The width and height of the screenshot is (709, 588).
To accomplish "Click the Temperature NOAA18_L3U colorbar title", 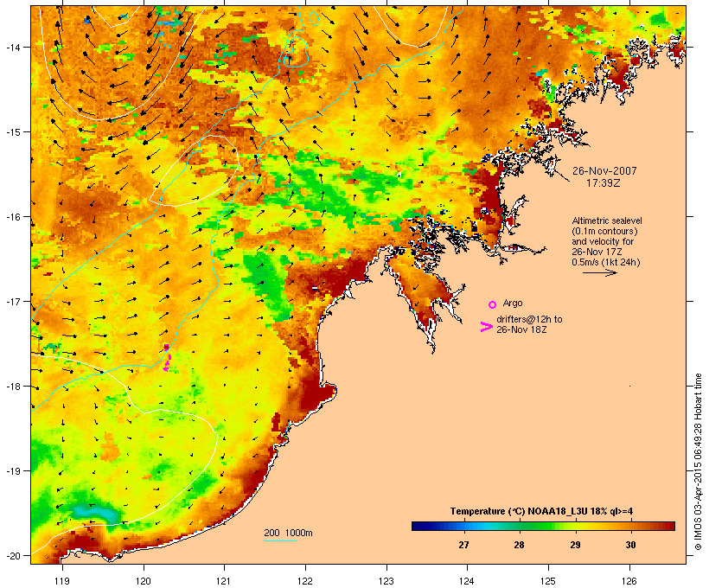I will click(x=541, y=511).
